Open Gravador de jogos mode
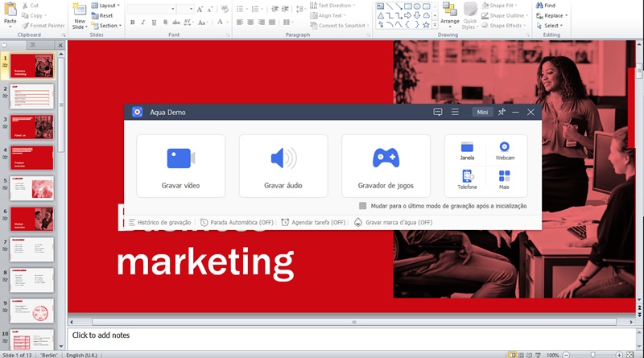Image resolution: width=644 pixels, height=358 pixels. (386, 166)
